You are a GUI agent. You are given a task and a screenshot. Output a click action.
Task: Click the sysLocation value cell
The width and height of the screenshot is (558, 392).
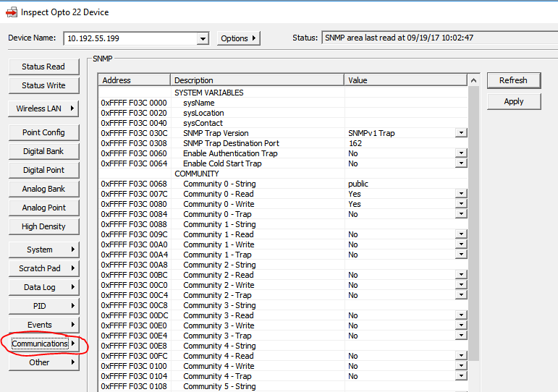(406, 113)
